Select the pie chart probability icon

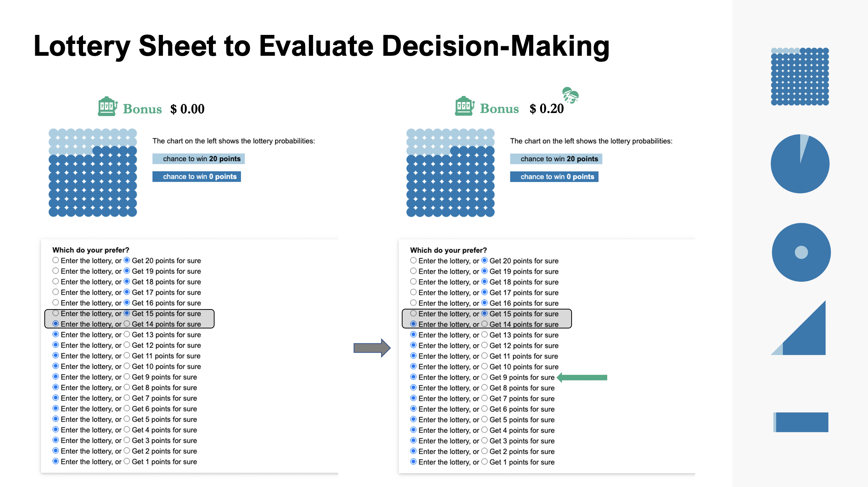800,163
